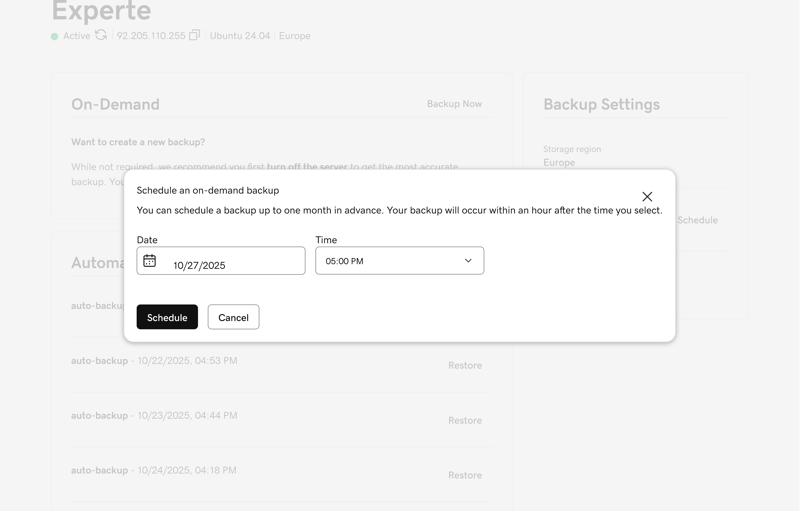Click the IP address 92.205.110.255
Image resolution: width=800 pixels, height=511 pixels.
point(150,36)
